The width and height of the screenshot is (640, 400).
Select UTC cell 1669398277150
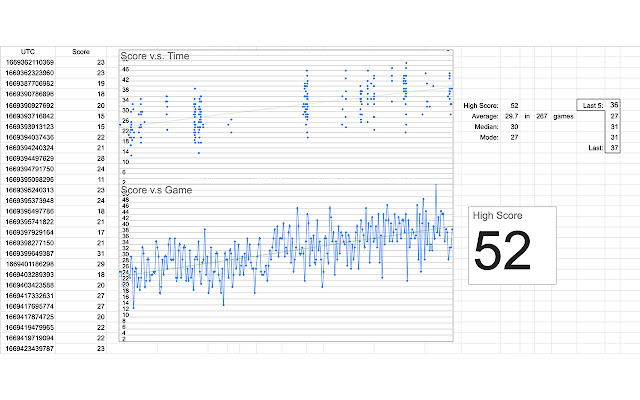pos(28,243)
